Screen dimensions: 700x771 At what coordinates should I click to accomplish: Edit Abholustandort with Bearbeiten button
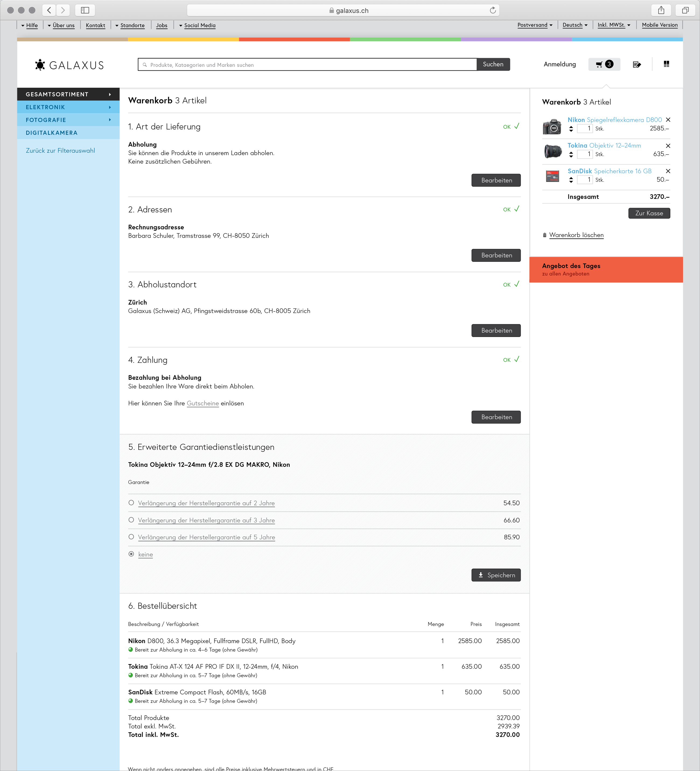pyautogui.click(x=496, y=331)
